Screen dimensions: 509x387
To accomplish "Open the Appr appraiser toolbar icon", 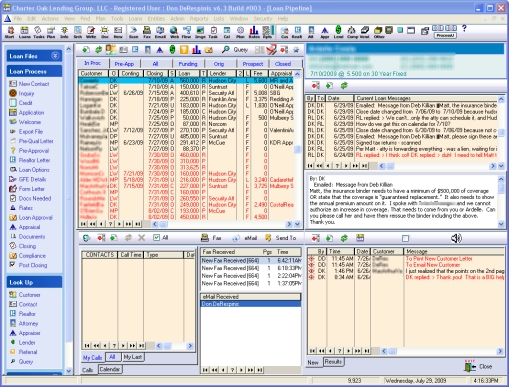I will tap(325, 32).
